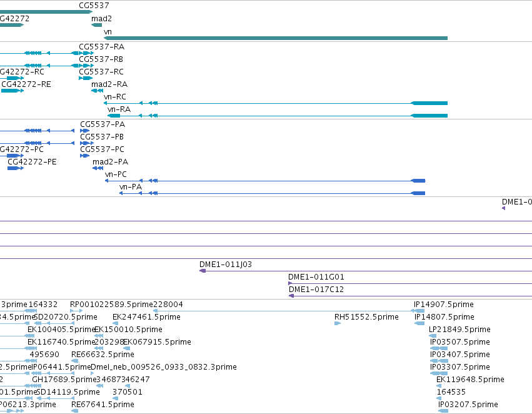532x414 pixels.
Task: Open the DME1-017C12 BAC label
Action: click(x=316, y=290)
